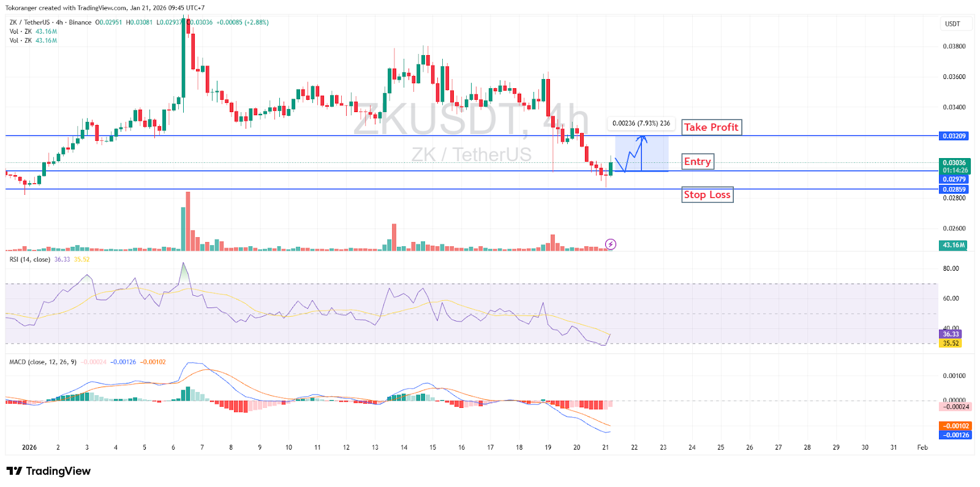Click the 0.00236 (7.93%) measurement tooltip
980x487 pixels.
pyautogui.click(x=641, y=124)
